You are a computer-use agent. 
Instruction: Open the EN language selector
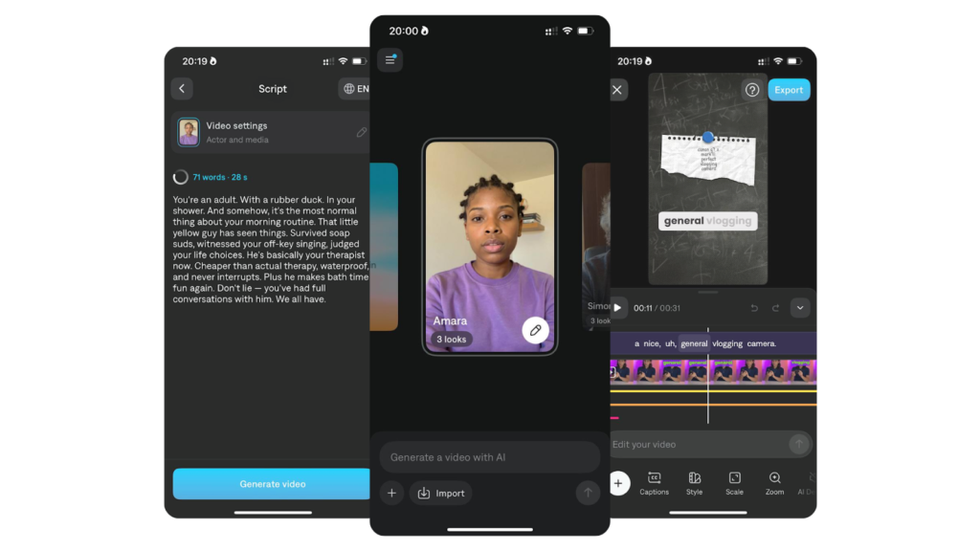click(354, 89)
